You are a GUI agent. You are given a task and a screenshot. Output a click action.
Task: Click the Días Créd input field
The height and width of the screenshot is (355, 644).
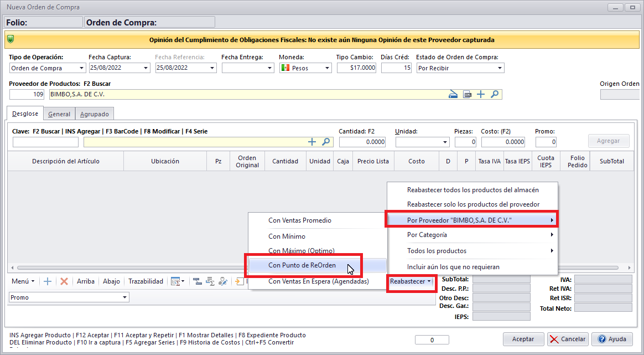396,68
